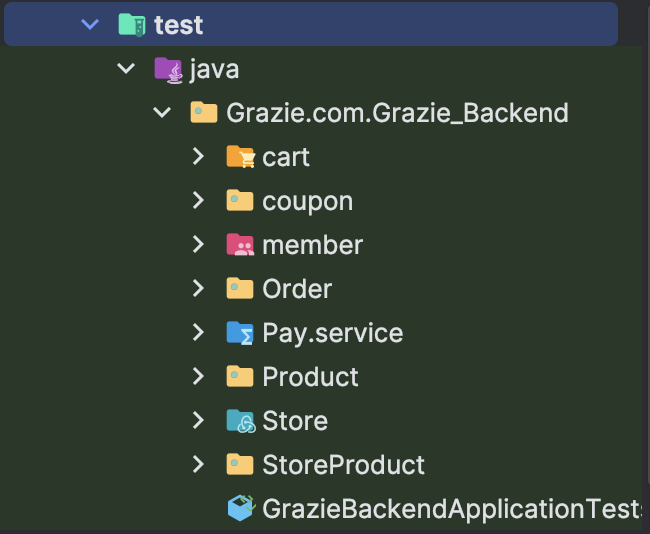Image resolution: width=650 pixels, height=534 pixels.
Task: Select the Store package name
Action: [295, 421]
